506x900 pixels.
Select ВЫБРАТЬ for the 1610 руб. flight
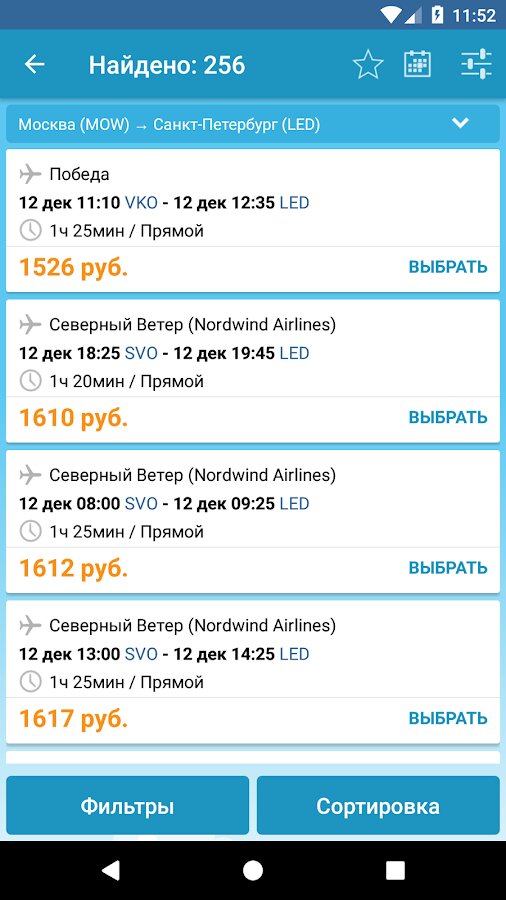tap(448, 417)
